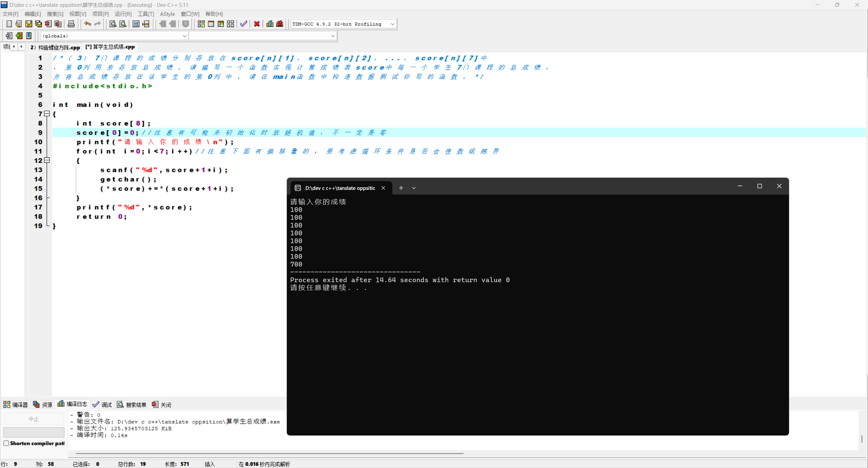Collapse main function fold at line 7
The width and height of the screenshot is (868, 468).
(x=47, y=114)
